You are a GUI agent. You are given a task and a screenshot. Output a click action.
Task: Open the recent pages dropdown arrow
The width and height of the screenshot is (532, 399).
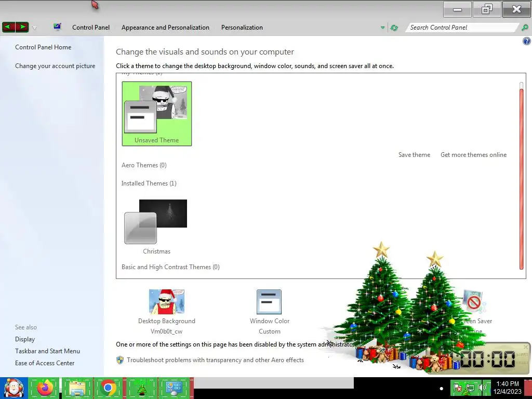click(34, 28)
